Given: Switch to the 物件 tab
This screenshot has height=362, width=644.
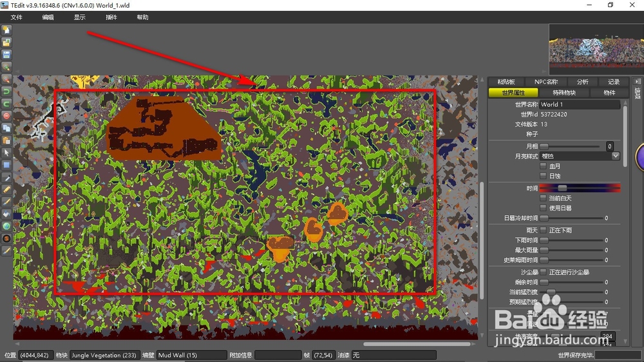Looking at the screenshot, I should (609, 93).
